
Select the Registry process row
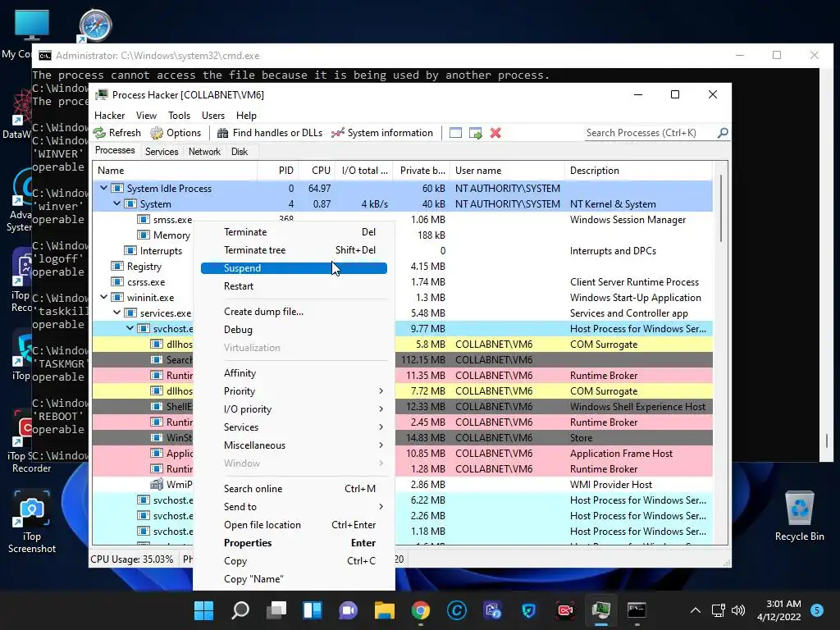tap(402, 267)
